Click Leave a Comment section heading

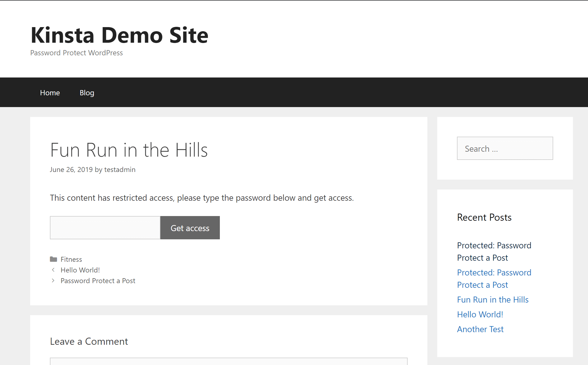point(89,341)
